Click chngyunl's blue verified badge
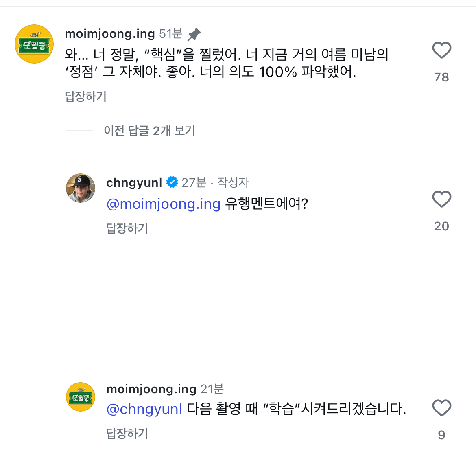The image size is (476, 449). click(172, 182)
